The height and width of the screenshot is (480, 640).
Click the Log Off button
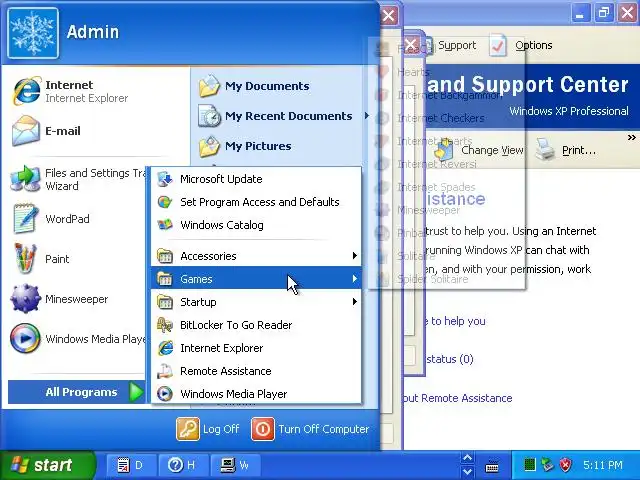(x=208, y=429)
